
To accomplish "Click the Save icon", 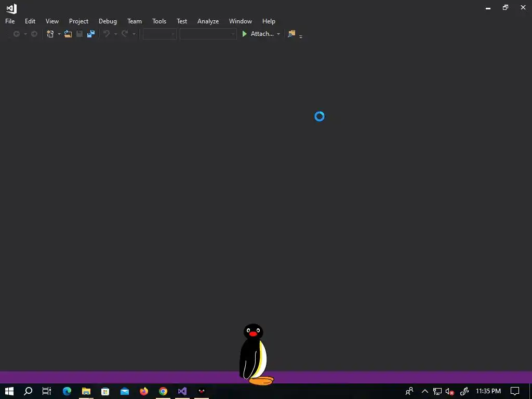I will [79, 34].
